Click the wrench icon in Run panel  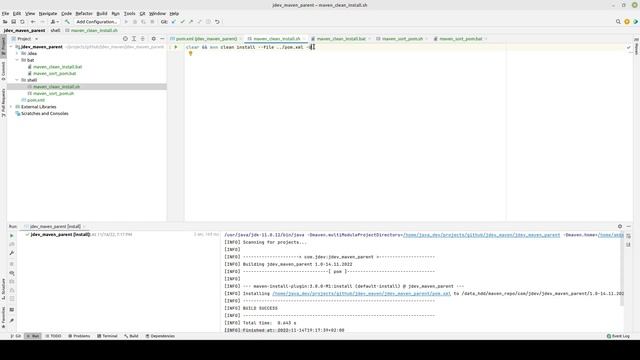12,253
